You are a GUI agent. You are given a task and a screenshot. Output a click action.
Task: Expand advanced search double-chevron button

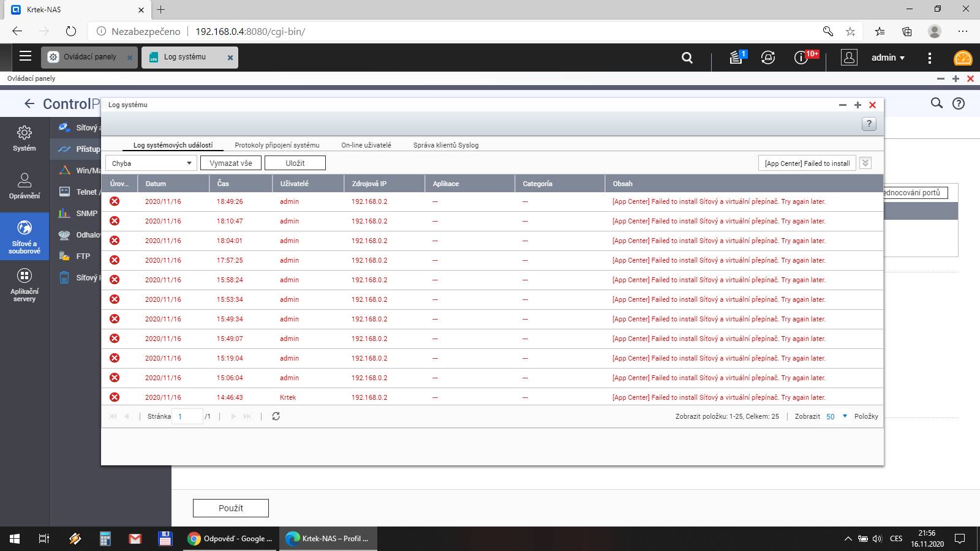(x=865, y=163)
